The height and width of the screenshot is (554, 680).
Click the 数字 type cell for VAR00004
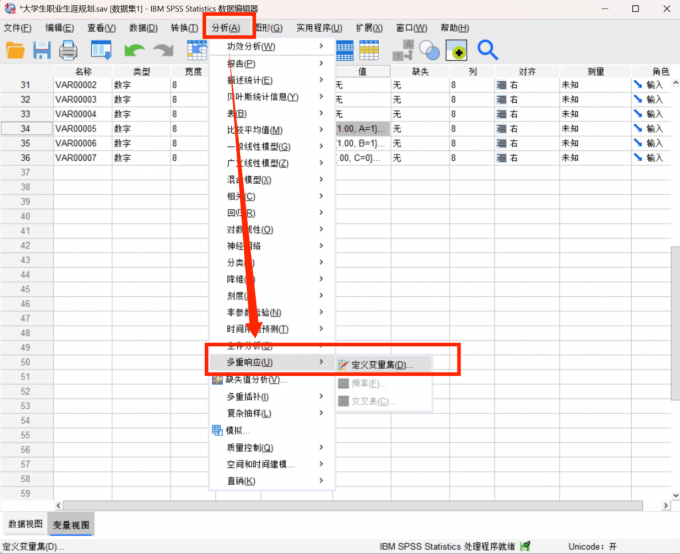tap(141, 114)
